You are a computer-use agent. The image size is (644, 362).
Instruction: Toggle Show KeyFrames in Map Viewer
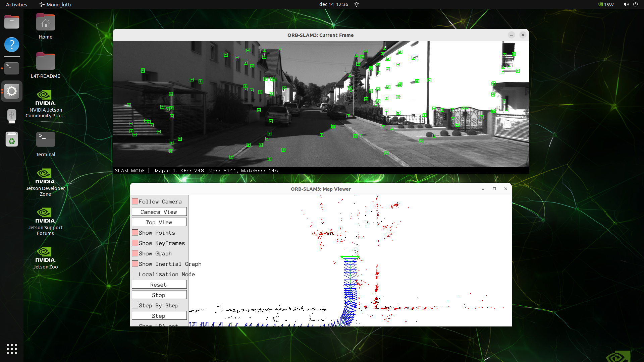135,243
